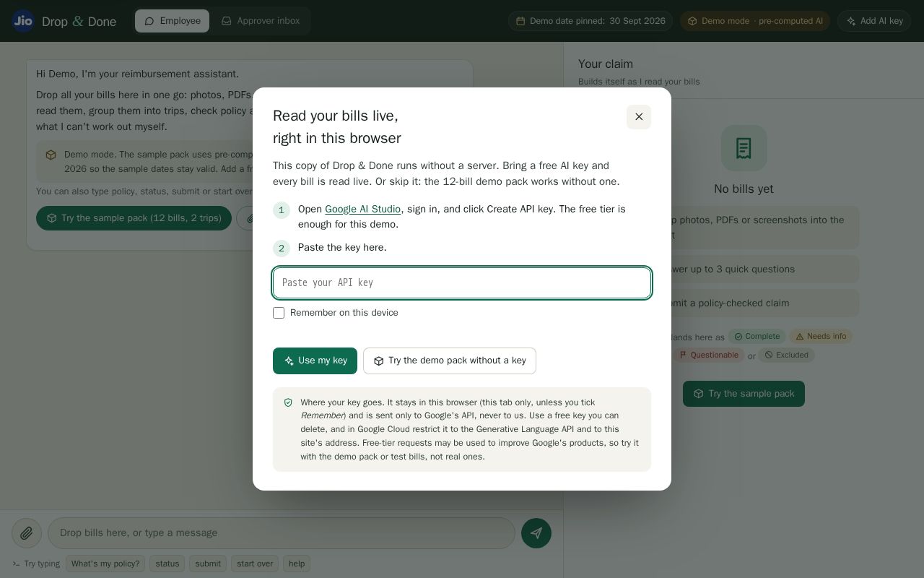The image size is (924, 578).
Task: Switch to the Approver inbox tab
Action: point(261,21)
